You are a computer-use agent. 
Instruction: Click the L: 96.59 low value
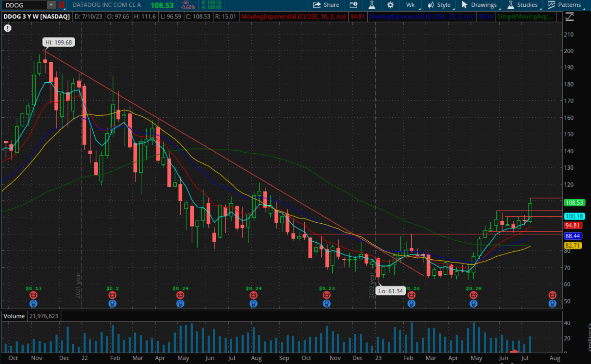coord(171,17)
